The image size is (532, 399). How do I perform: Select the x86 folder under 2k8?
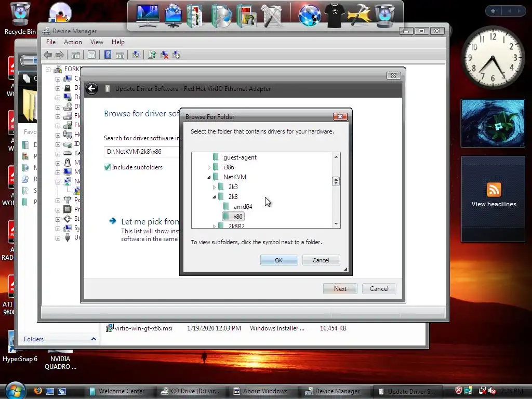point(233,217)
